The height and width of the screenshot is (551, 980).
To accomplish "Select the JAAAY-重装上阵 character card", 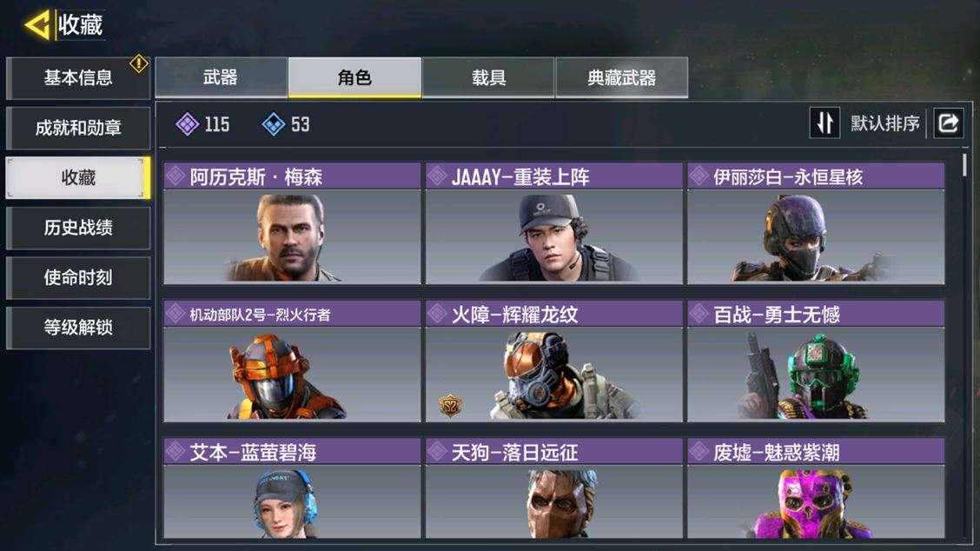I will click(x=553, y=224).
